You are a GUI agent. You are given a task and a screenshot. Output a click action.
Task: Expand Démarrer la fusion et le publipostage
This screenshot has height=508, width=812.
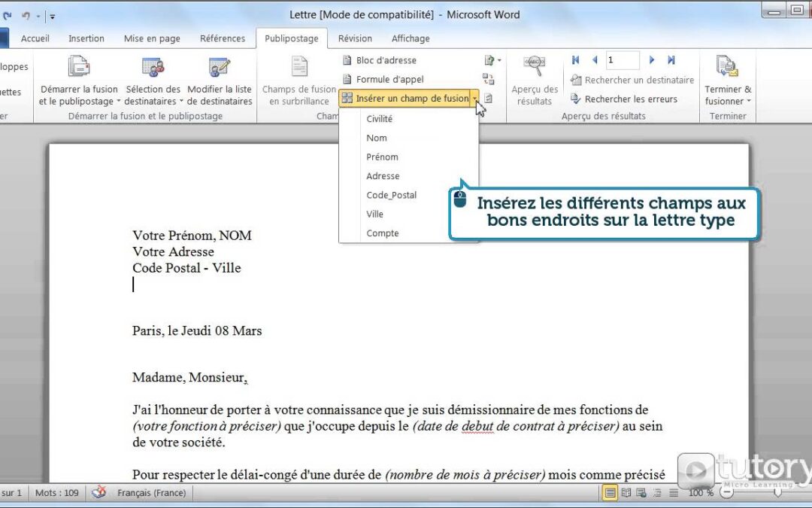79,81
